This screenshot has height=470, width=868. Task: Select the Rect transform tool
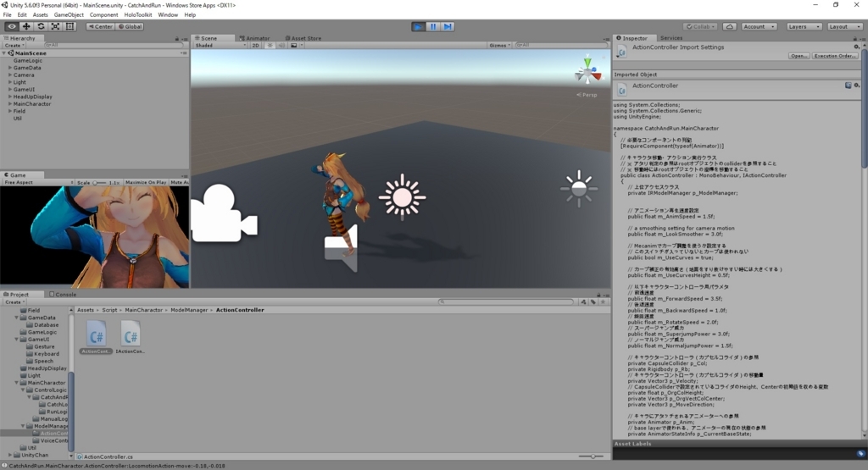coord(70,26)
